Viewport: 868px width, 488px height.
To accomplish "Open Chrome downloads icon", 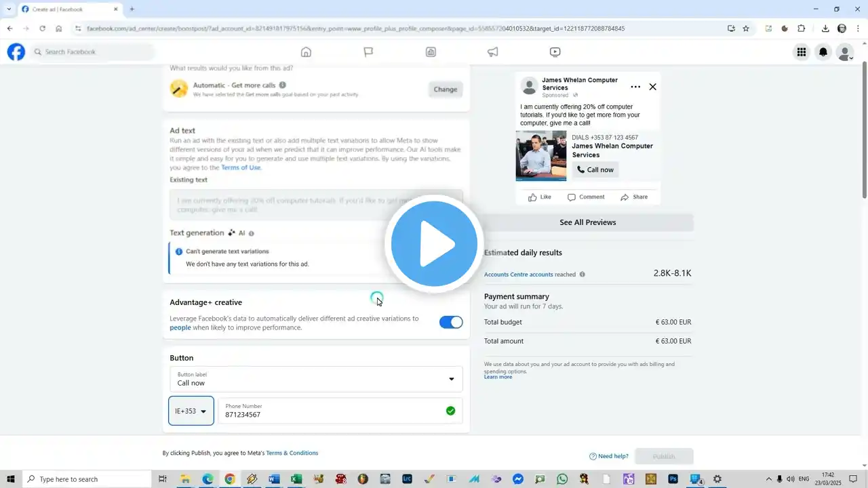I will point(825,28).
